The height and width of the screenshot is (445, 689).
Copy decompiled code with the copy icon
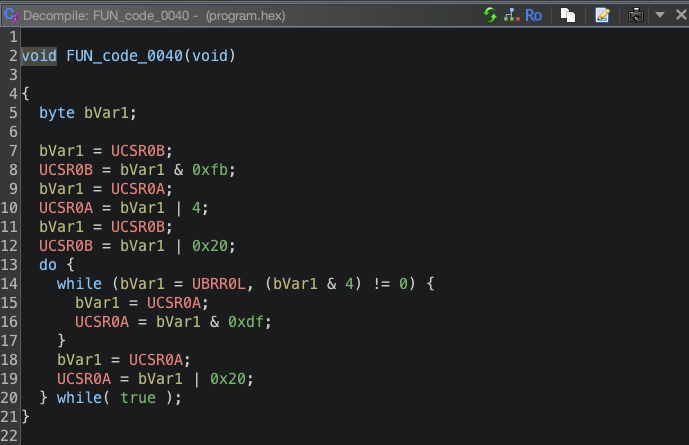pos(568,15)
